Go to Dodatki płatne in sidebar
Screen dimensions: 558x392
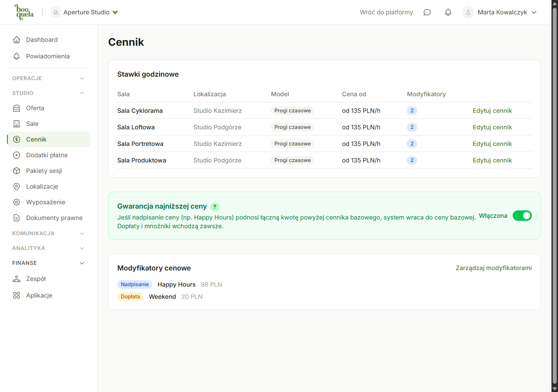[x=47, y=155]
